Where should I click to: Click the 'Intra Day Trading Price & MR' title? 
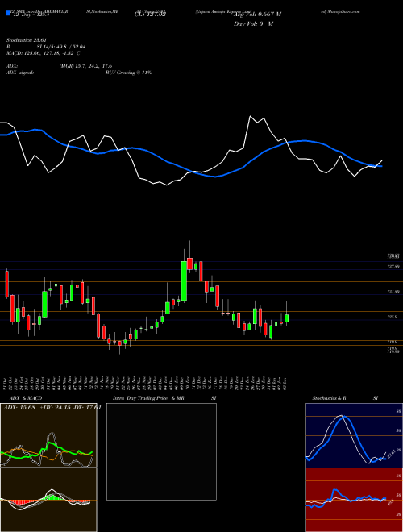click(x=148, y=398)
